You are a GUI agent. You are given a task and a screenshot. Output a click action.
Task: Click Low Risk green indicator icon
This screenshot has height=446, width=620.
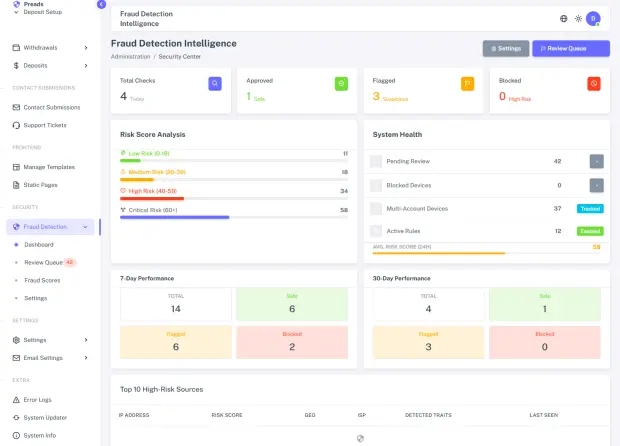click(x=123, y=153)
